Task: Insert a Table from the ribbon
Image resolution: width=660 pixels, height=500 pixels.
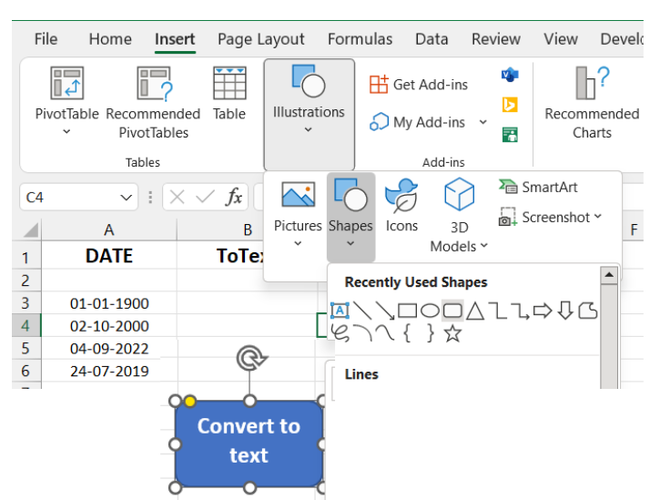Action: tap(229, 93)
